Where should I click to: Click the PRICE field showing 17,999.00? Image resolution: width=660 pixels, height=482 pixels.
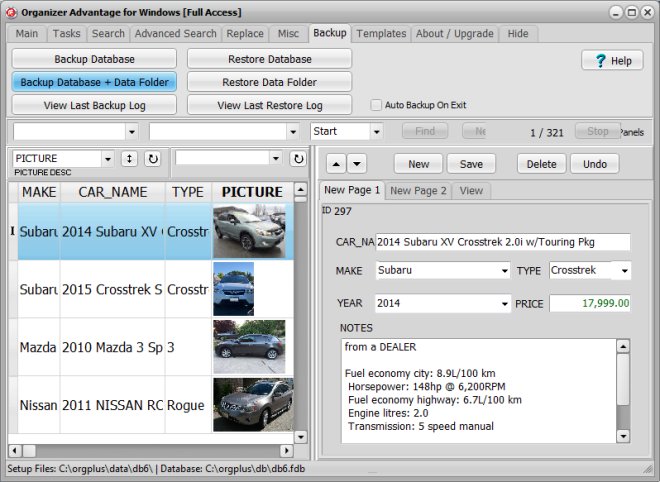[590, 303]
